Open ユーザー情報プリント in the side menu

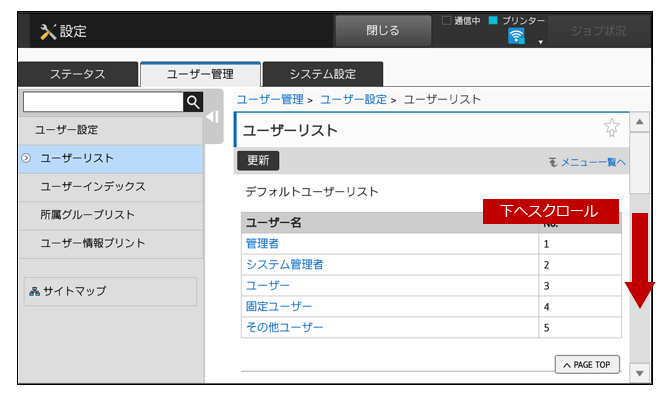111,243
